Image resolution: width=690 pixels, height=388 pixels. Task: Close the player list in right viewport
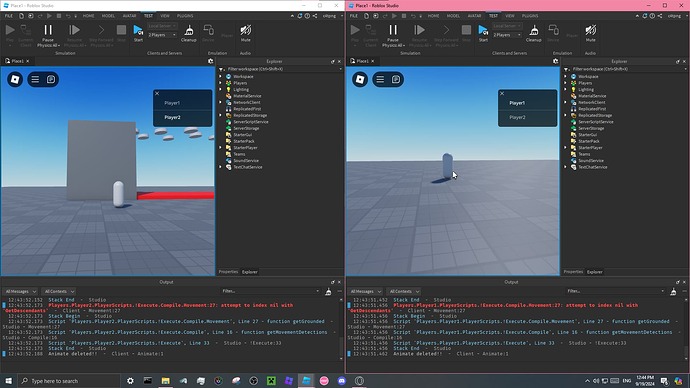(502, 94)
